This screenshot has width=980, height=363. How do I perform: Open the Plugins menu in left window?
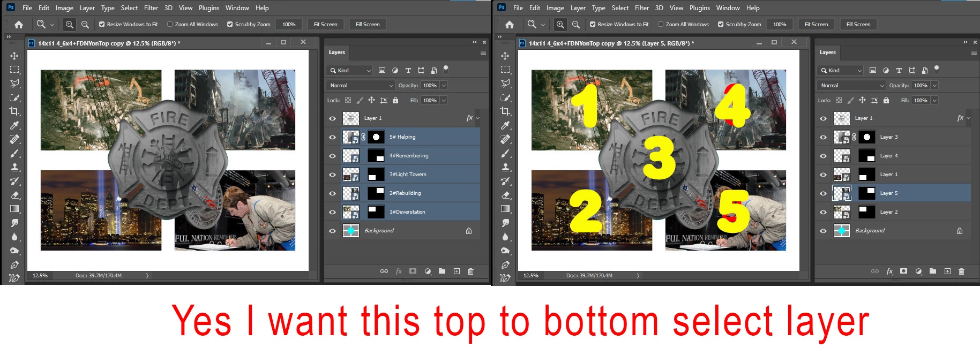(209, 8)
